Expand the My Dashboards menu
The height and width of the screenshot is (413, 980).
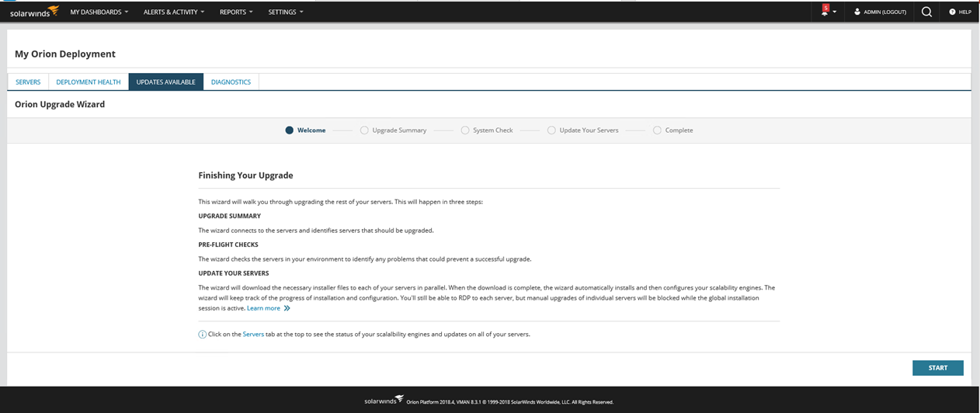[99, 12]
